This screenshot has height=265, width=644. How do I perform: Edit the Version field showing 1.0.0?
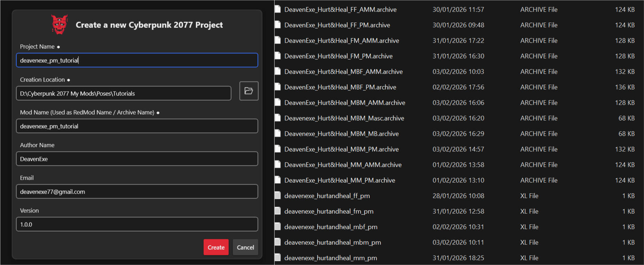(137, 224)
